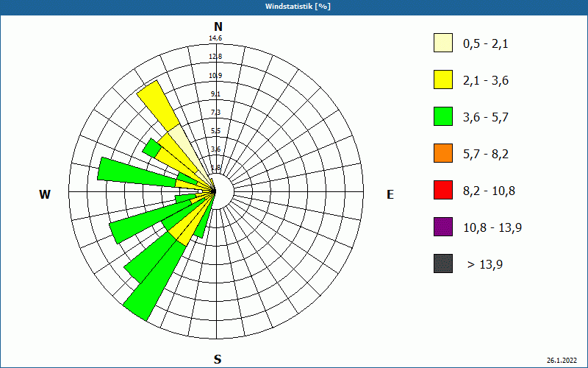Click the 14,6 radial axis value
588x368 pixels.
[215, 38]
